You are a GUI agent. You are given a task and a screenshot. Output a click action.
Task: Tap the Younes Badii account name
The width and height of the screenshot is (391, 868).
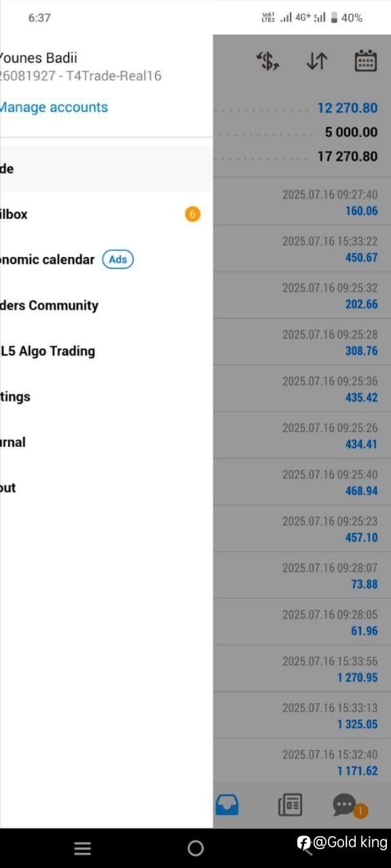(39, 58)
